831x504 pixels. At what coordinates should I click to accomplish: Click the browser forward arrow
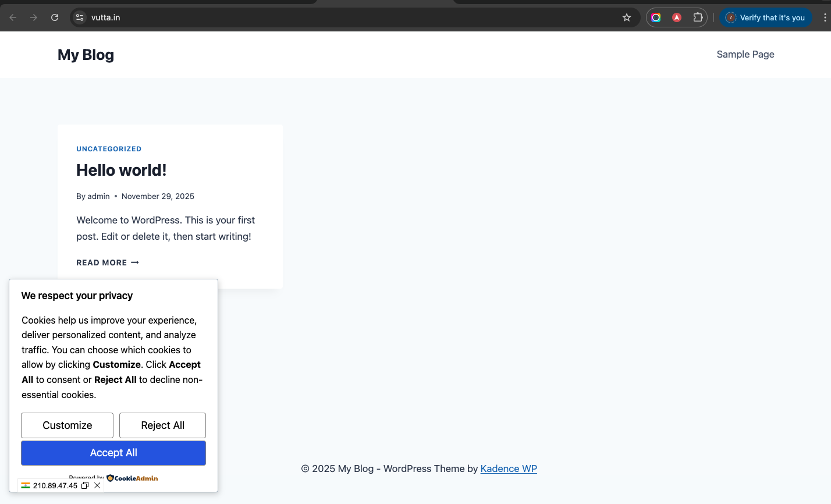34,17
